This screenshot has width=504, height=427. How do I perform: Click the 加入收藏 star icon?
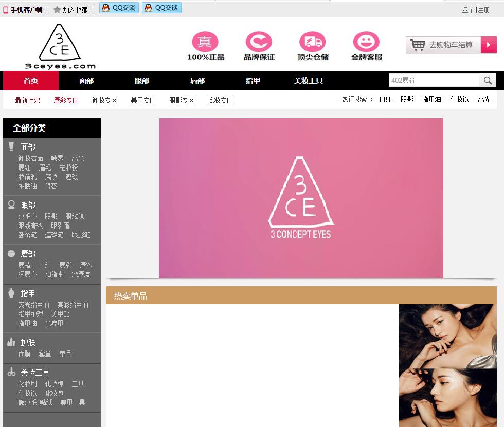57,10
